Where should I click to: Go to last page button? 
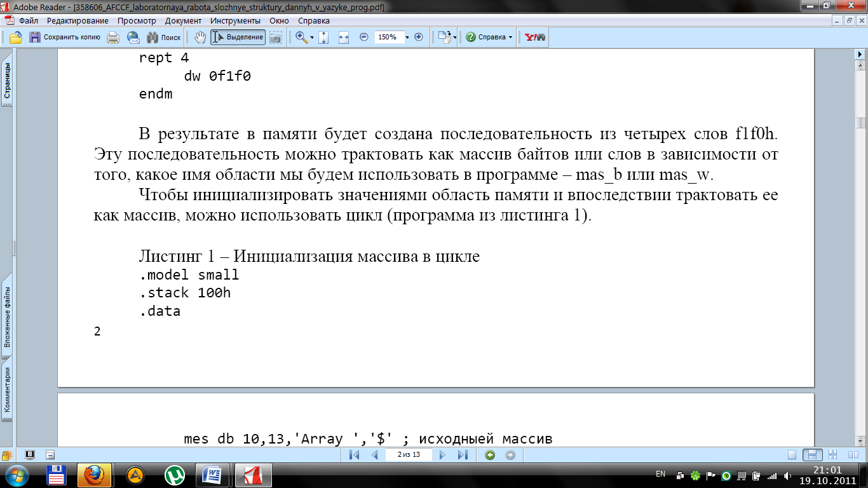click(x=463, y=455)
